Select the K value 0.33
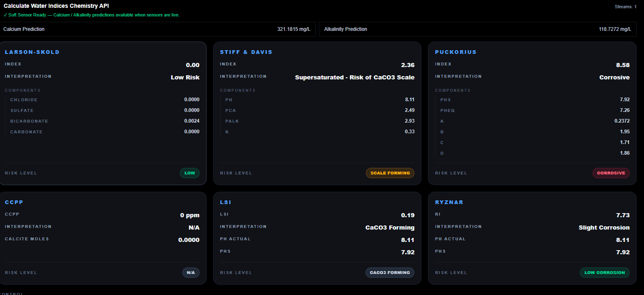Image resolution: width=644 pixels, height=295 pixels. pyautogui.click(x=410, y=132)
